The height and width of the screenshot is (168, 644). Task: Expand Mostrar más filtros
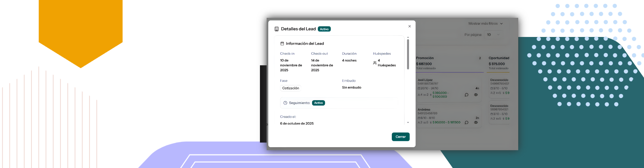click(485, 24)
